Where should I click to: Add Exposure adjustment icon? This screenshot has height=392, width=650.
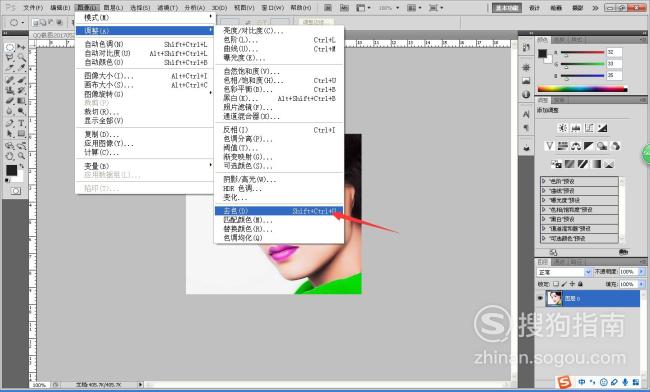[602, 128]
